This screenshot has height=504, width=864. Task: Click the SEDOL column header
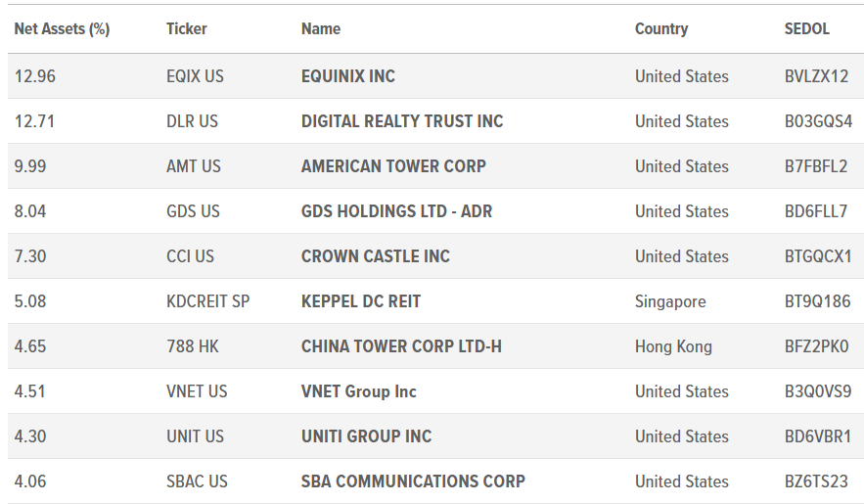(x=806, y=29)
